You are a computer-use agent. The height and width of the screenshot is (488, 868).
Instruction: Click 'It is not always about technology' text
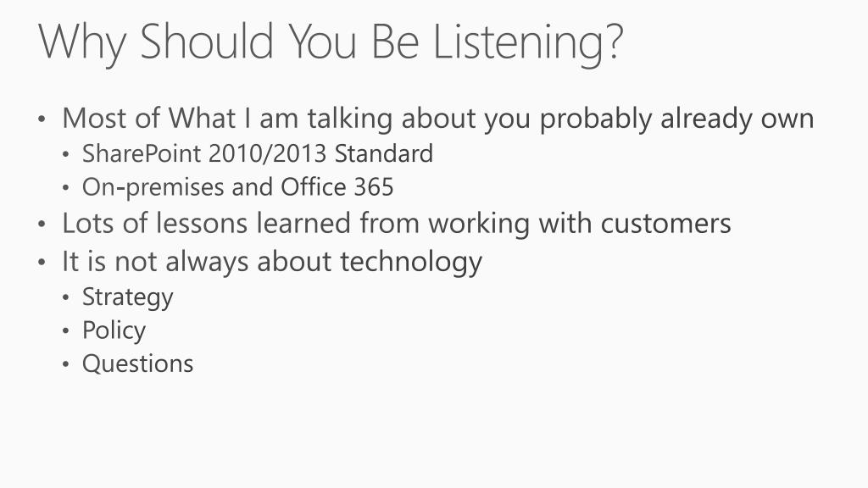pyautogui.click(x=272, y=262)
